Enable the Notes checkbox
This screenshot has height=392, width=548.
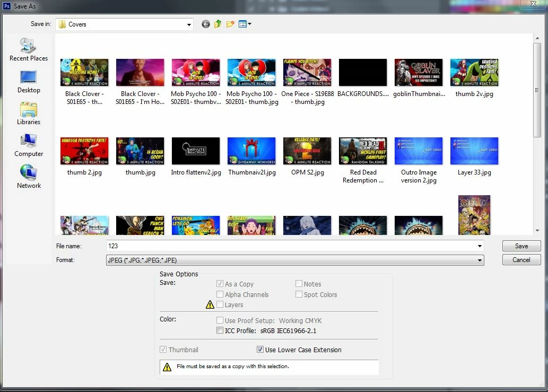(x=299, y=284)
